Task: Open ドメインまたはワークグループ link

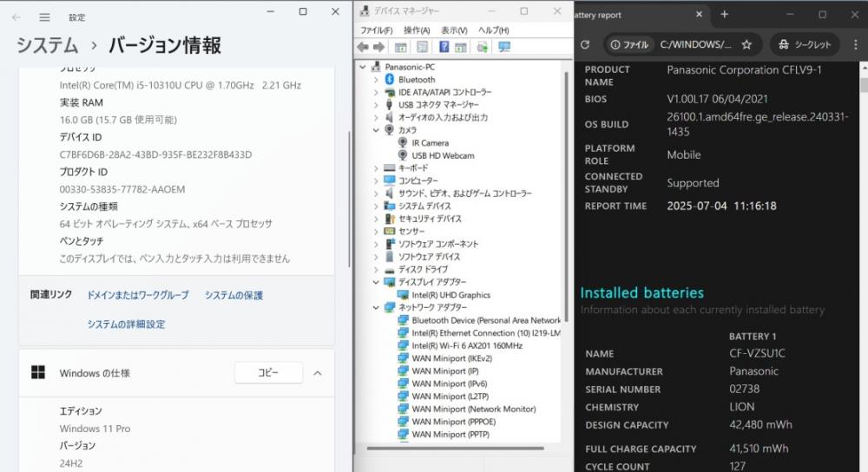Action: coord(137,296)
